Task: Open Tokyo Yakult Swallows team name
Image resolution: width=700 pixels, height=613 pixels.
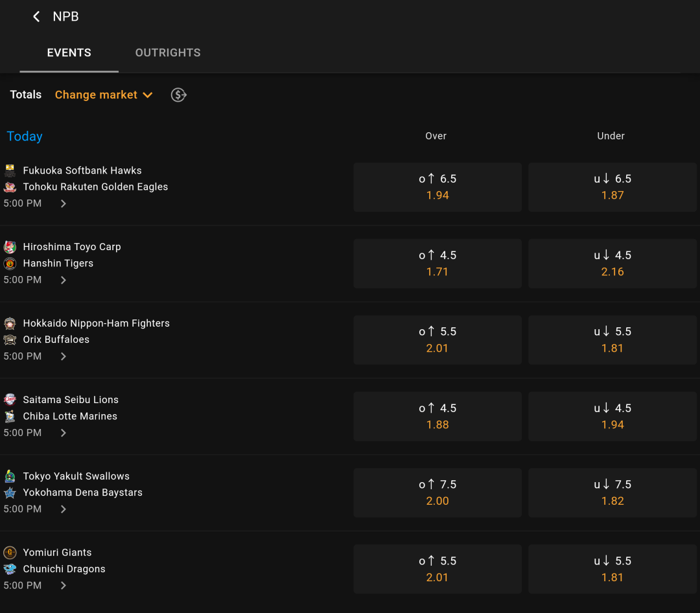Action: [x=76, y=476]
